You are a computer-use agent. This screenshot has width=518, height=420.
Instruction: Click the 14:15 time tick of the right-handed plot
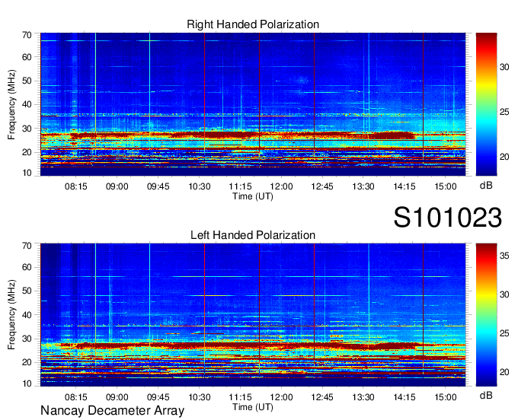click(404, 186)
